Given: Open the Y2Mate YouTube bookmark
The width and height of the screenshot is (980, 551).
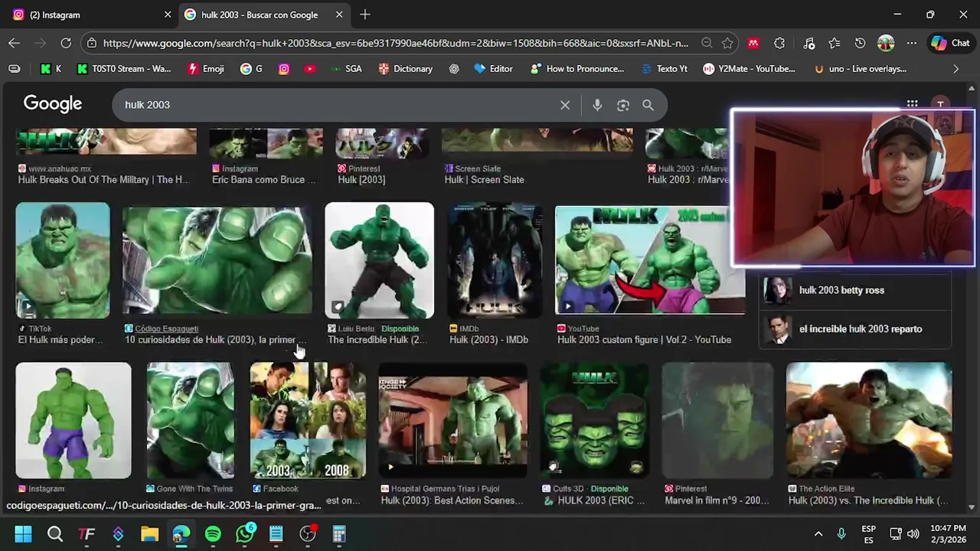Looking at the screenshot, I should click(x=750, y=69).
